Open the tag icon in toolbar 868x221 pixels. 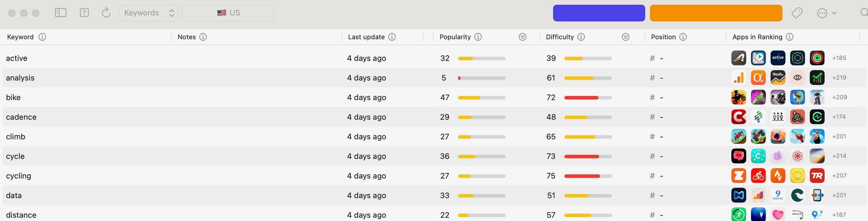click(x=797, y=13)
